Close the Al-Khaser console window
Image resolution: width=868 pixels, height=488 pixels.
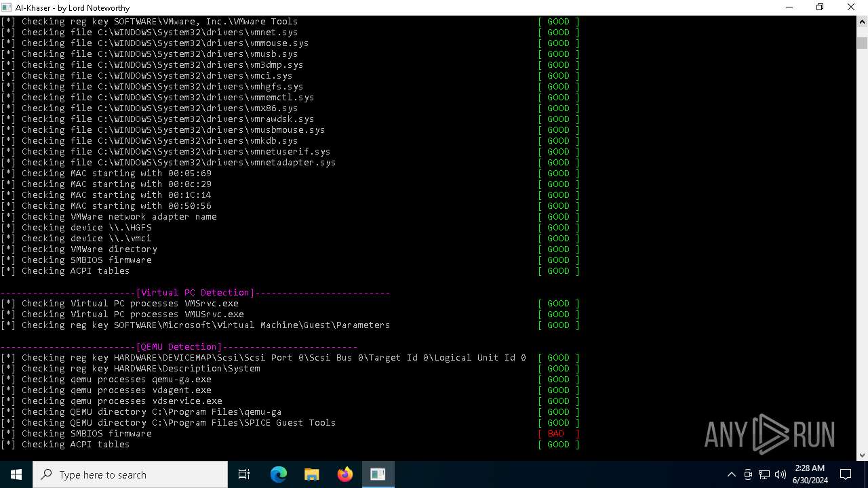click(x=851, y=7)
